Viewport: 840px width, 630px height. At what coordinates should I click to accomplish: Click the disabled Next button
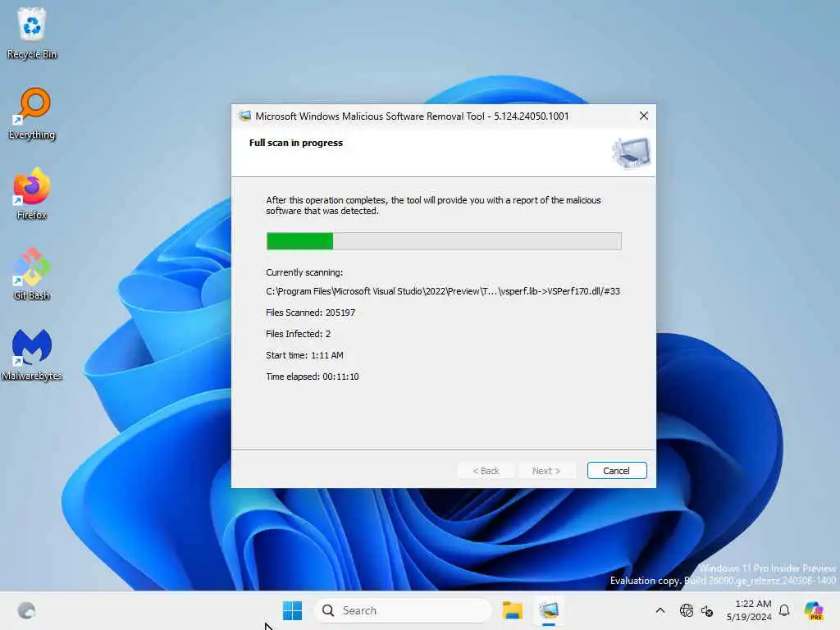546,470
